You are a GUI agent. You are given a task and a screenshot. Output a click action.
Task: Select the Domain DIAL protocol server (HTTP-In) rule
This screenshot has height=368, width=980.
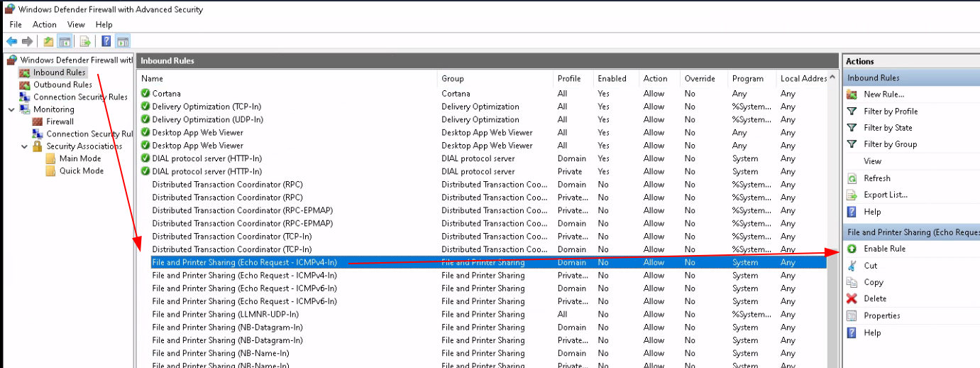pyautogui.click(x=483, y=158)
